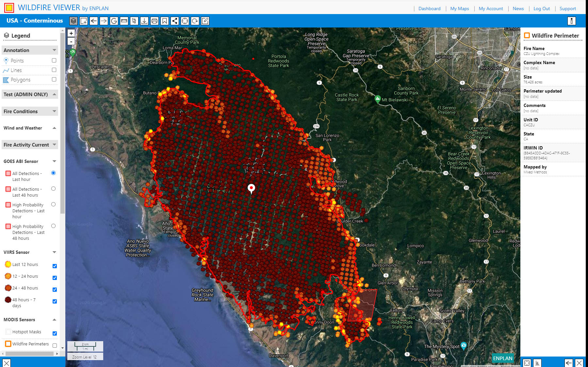
Task: Open the Google search (G) tool
Action: (114, 21)
